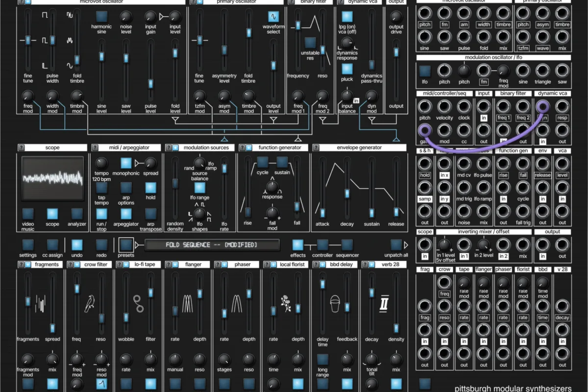Select the scope view button

[52, 214]
